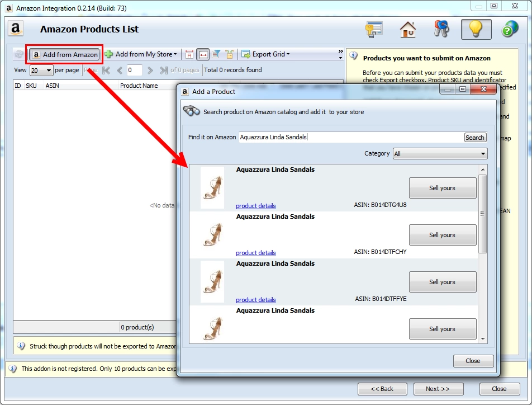Minimize the Add a Product dialog
The height and width of the screenshot is (405, 532).
(x=448, y=90)
